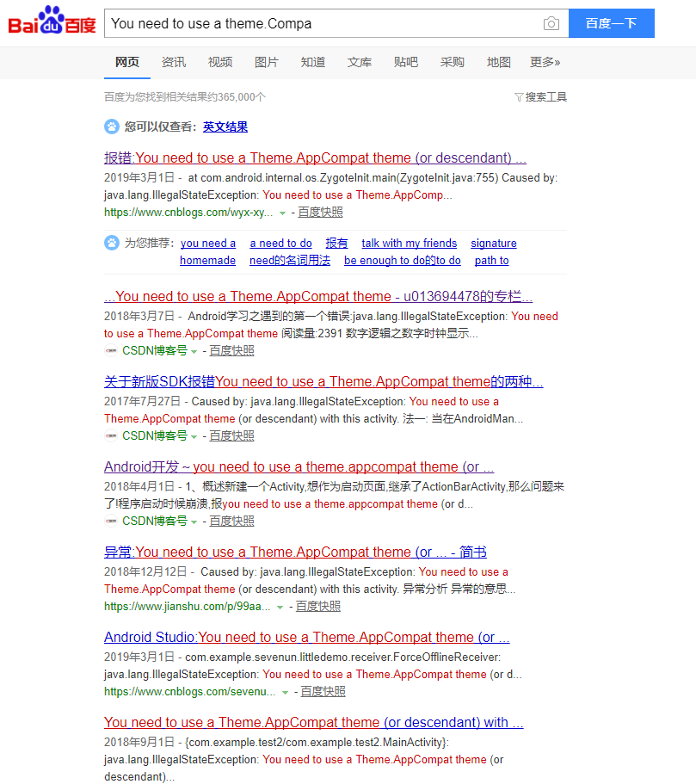Click CSDN favicon under 2018年4月1日 result
This screenshot has width=696, height=784.
[111, 521]
